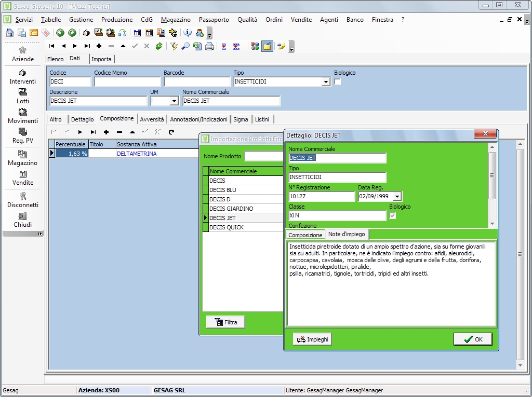The image size is (532, 397).
Task: Open Movimenti in left sidebar
Action: pos(23,116)
